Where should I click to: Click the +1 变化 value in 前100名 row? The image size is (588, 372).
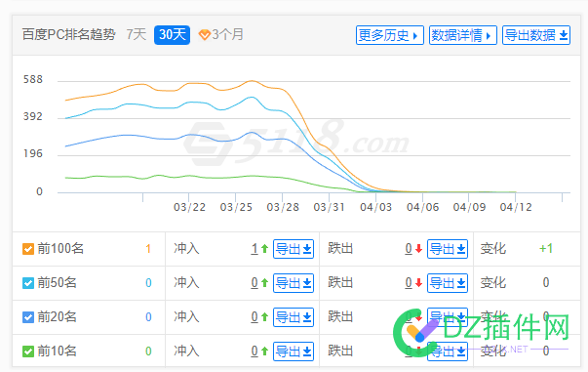coord(546,249)
